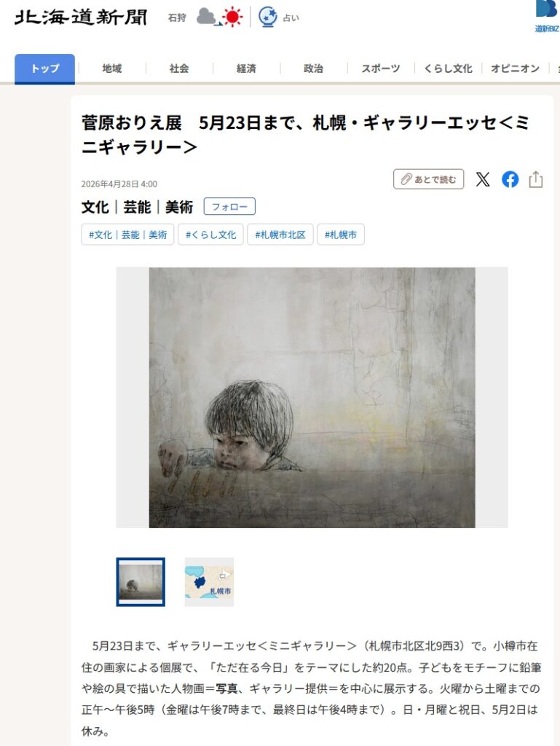Image resolution: width=560 pixels, height=746 pixels.
Task: Switch to the スポーツ section
Action: tap(380, 68)
